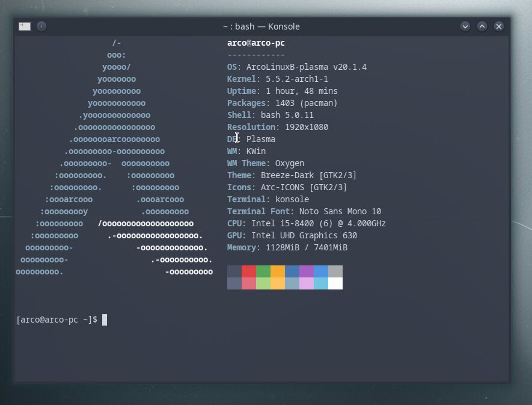Click the Theme line 'Breeze-Dark [GTK2/3]'
The width and height of the screenshot is (532, 405).
click(x=308, y=175)
